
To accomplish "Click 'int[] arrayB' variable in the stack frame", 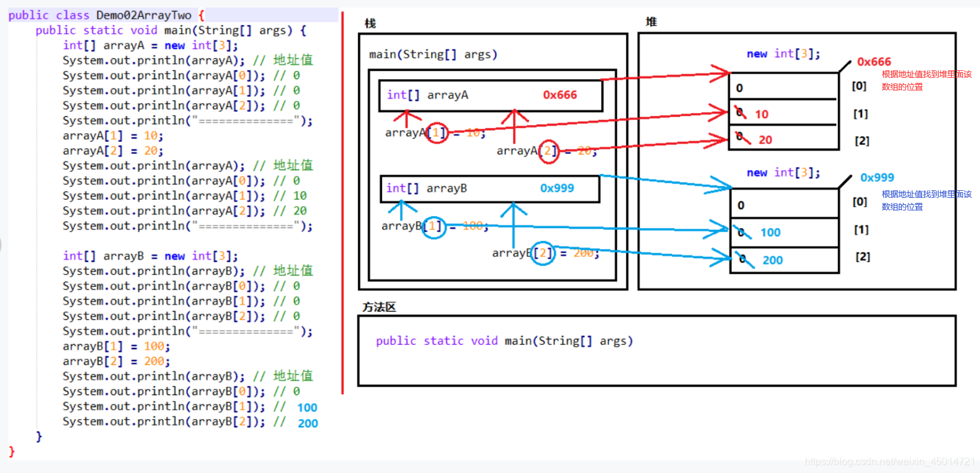I will tap(427, 188).
